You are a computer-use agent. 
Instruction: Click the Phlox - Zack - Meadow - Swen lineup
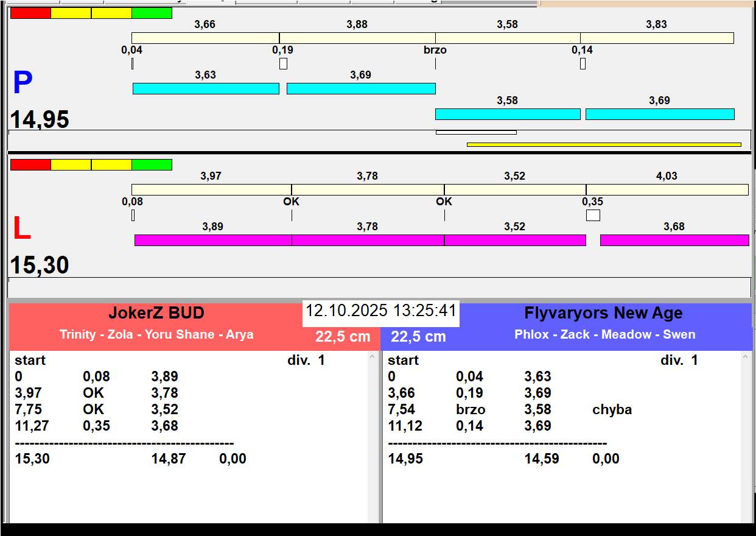click(604, 334)
